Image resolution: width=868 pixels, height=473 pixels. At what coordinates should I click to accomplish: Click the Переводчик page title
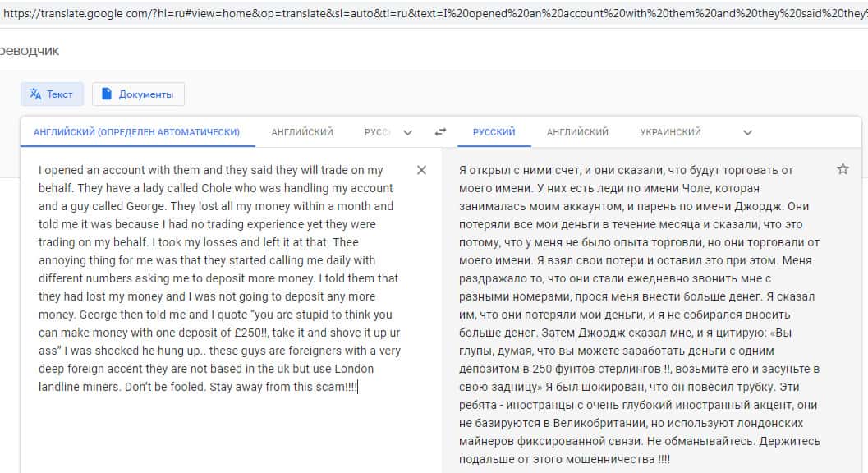pyautogui.click(x=30, y=51)
